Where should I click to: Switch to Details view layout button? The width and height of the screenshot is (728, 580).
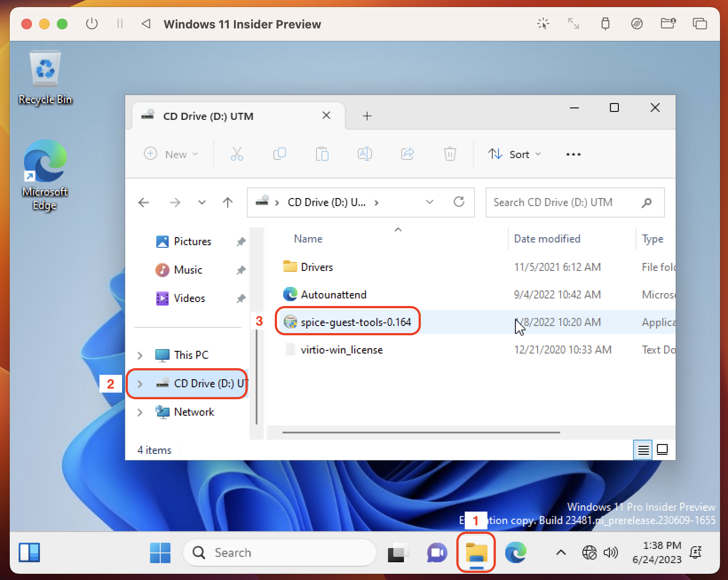[643, 450]
